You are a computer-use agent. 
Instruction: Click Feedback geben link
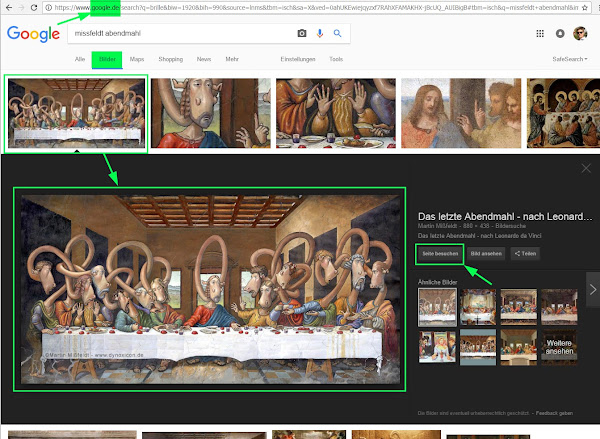pos(554,413)
